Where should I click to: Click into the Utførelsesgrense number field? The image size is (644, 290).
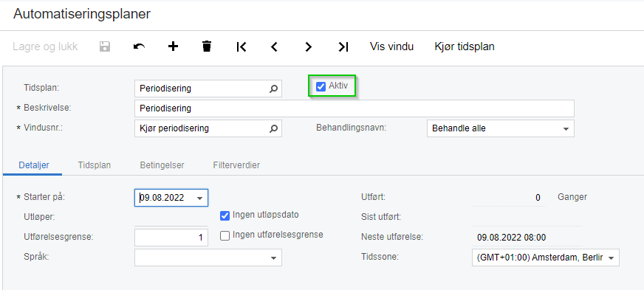point(171,238)
